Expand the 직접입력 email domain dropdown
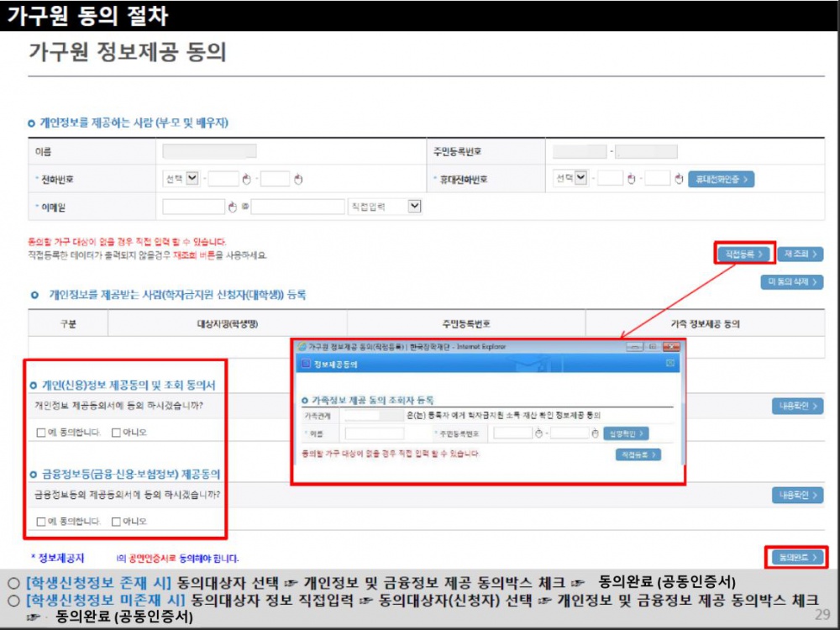This screenshot has width=840, height=630. click(x=413, y=205)
